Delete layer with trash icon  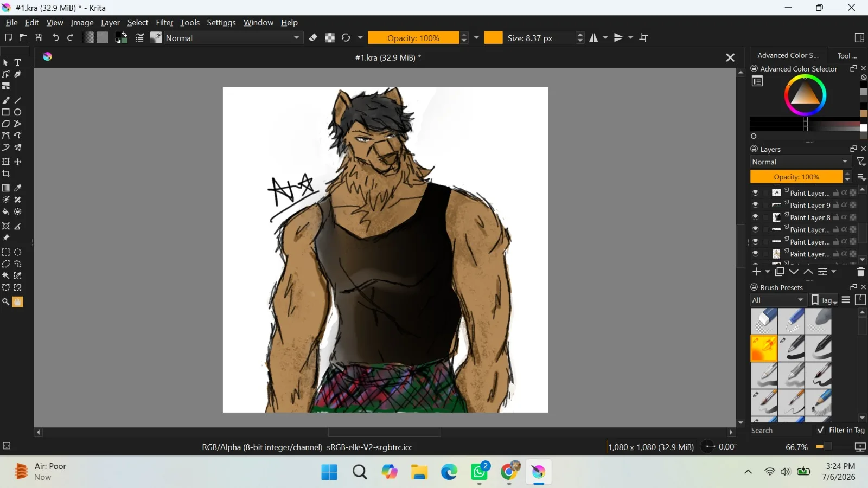pyautogui.click(x=860, y=272)
